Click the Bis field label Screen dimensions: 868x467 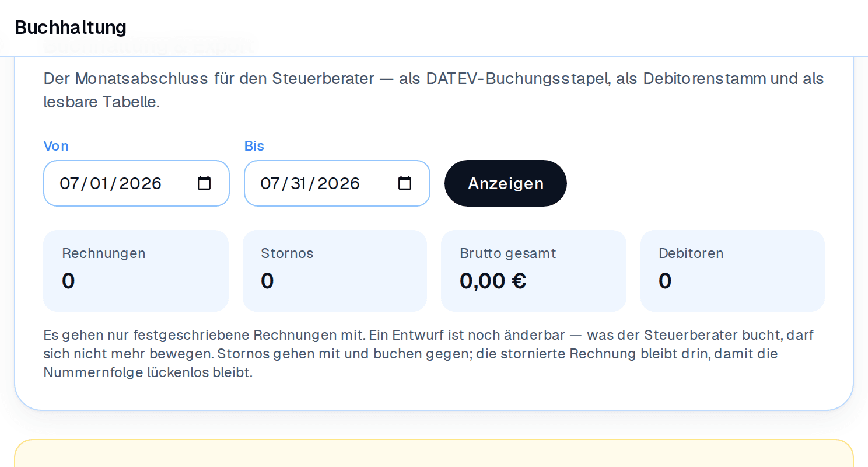pos(254,146)
